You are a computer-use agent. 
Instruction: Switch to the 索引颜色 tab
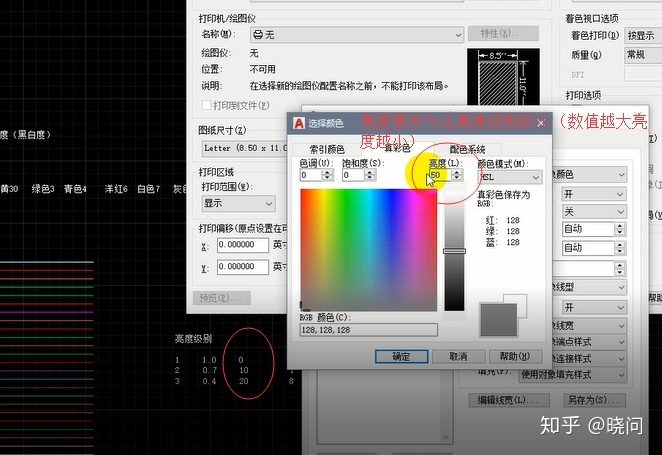pos(327,149)
